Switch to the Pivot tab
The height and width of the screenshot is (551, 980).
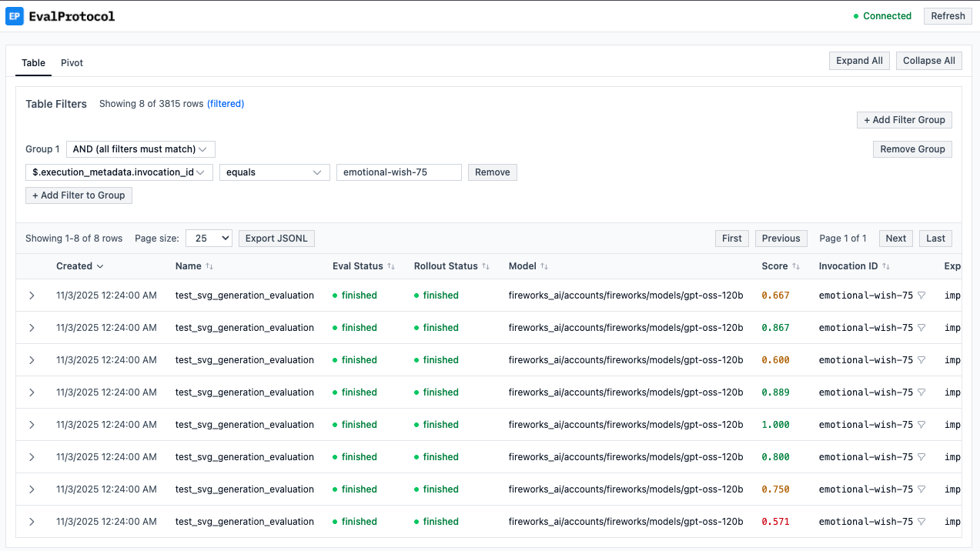pyautogui.click(x=72, y=62)
